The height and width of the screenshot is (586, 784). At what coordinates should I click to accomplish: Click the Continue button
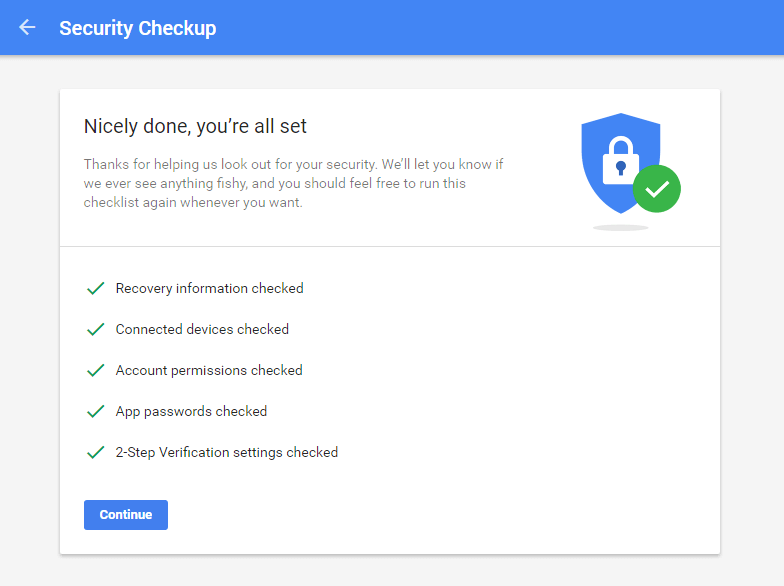click(x=126, y=514)
